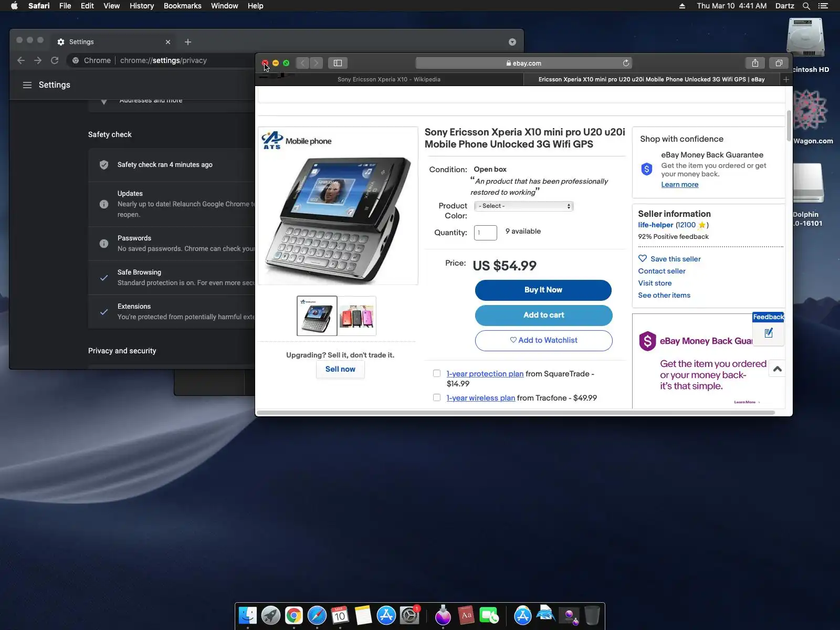Click the Safari Share icon

coord(755,63)
